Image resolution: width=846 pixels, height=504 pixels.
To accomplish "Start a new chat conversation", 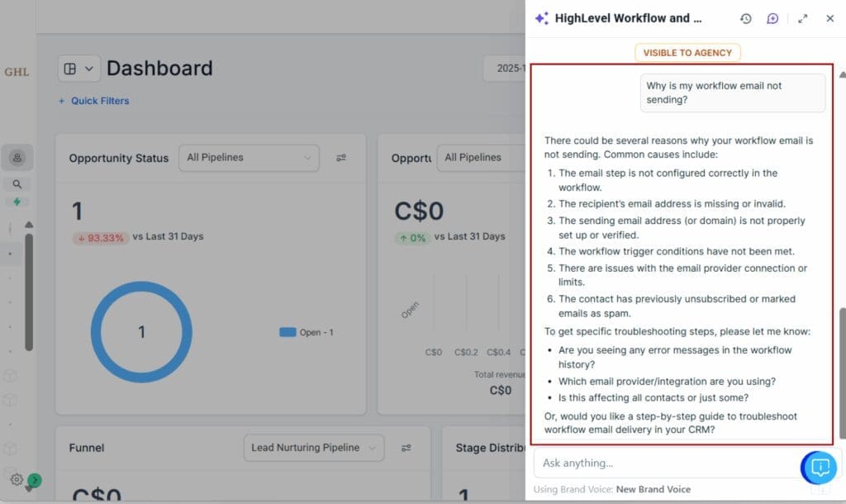I will click(772, 18).
